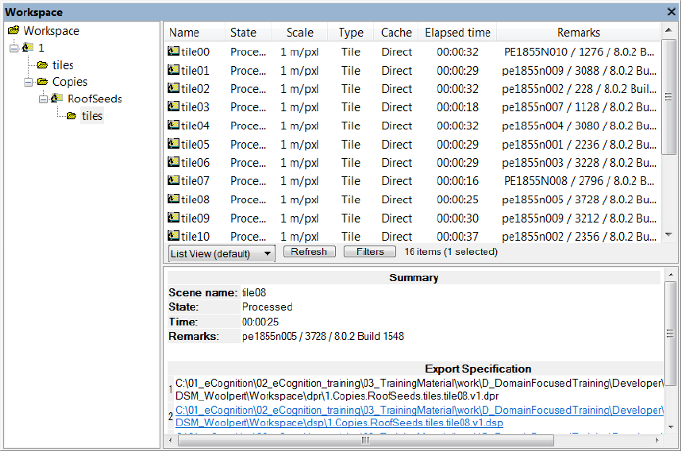This screenshot has height=451, width=681.
Task: Sort by the Elapsed time column header
Action: pos(457,33)
